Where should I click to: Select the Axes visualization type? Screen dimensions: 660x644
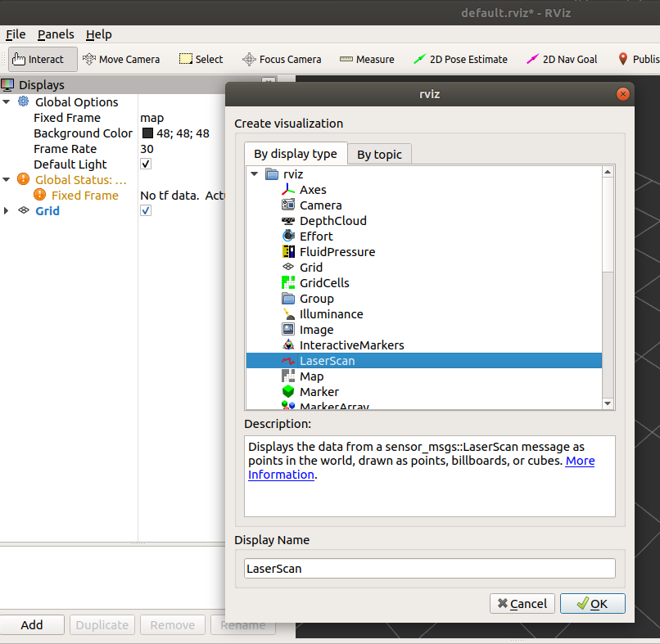[x=313, y=190]
